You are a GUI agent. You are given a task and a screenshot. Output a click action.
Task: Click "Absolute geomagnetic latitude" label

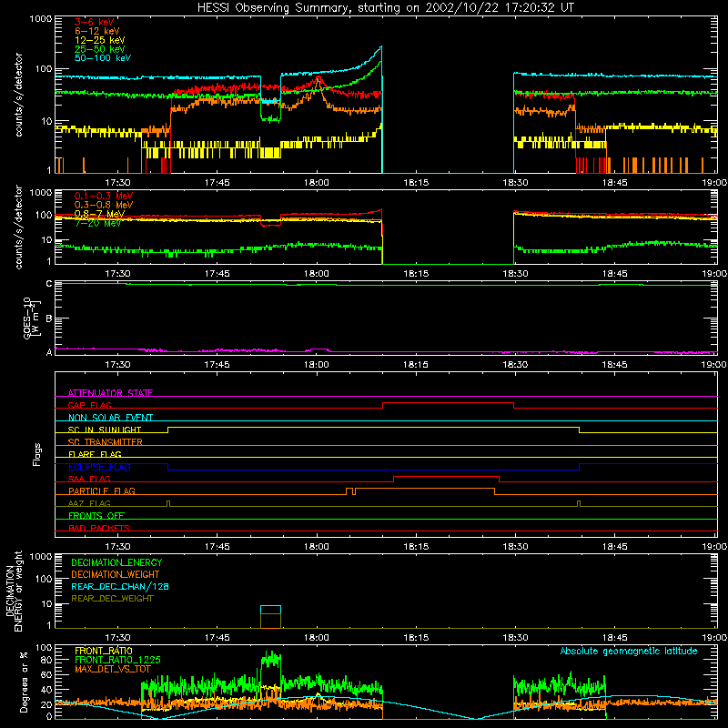coord(629,651)
